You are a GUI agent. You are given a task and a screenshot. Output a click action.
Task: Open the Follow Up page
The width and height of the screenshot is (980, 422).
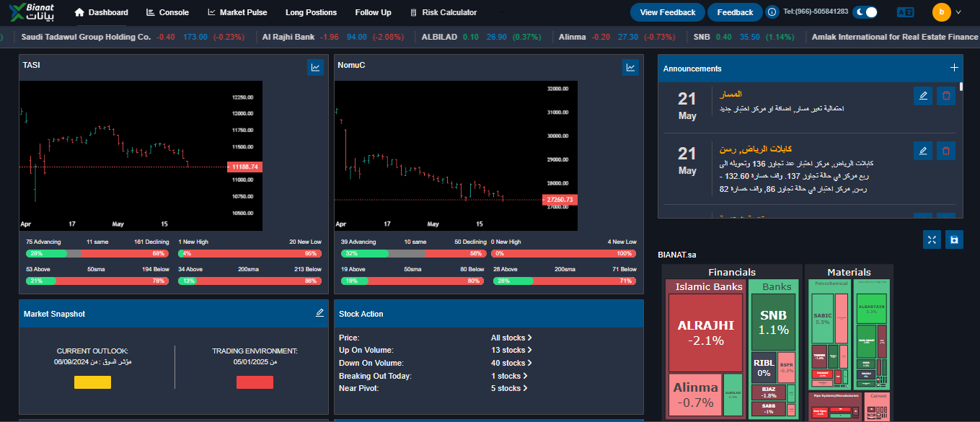[x=373, y=12]
